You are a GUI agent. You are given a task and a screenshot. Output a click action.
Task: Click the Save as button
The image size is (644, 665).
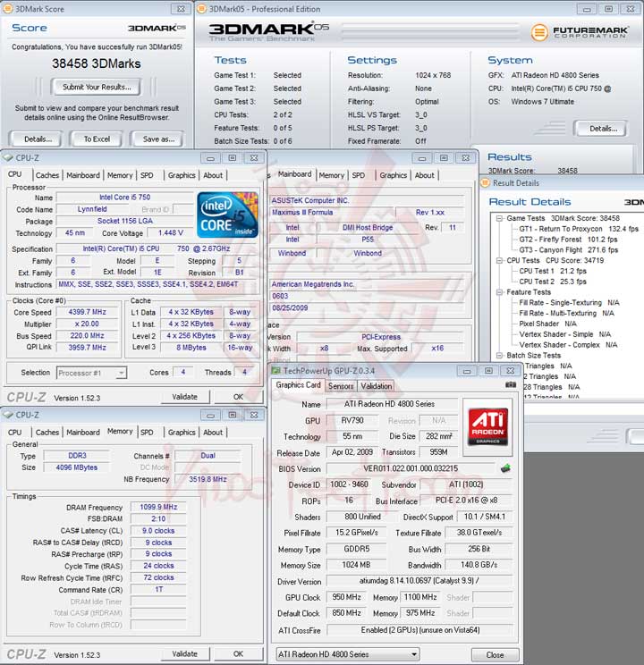[x=158, y=139]
